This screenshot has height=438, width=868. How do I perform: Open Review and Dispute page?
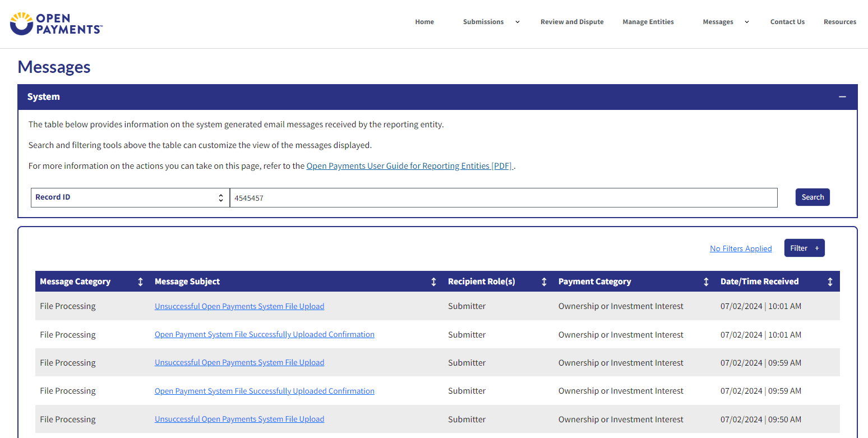(572, 22)
